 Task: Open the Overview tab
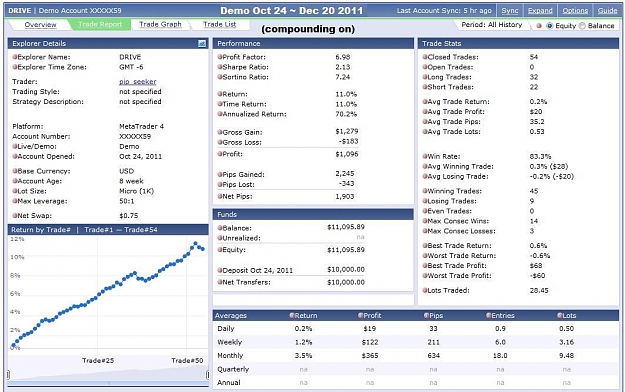tap(40, 25)
